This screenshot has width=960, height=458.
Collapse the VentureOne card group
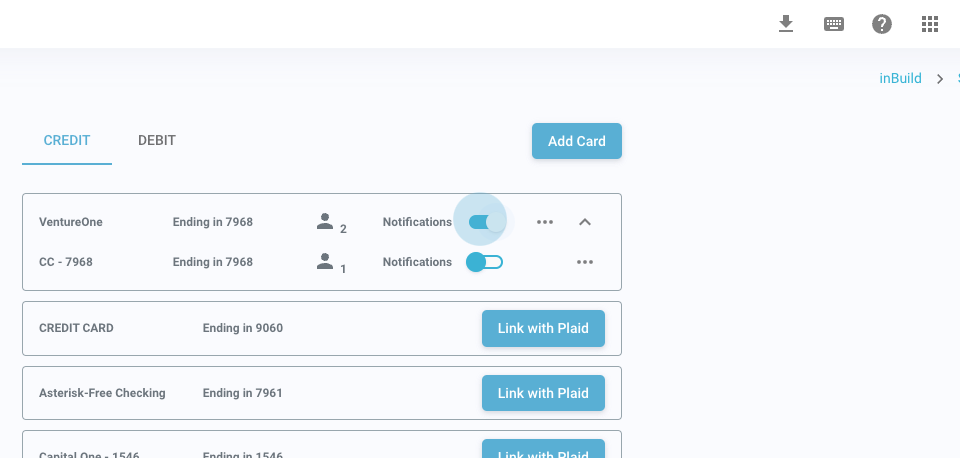click(585, 222)
